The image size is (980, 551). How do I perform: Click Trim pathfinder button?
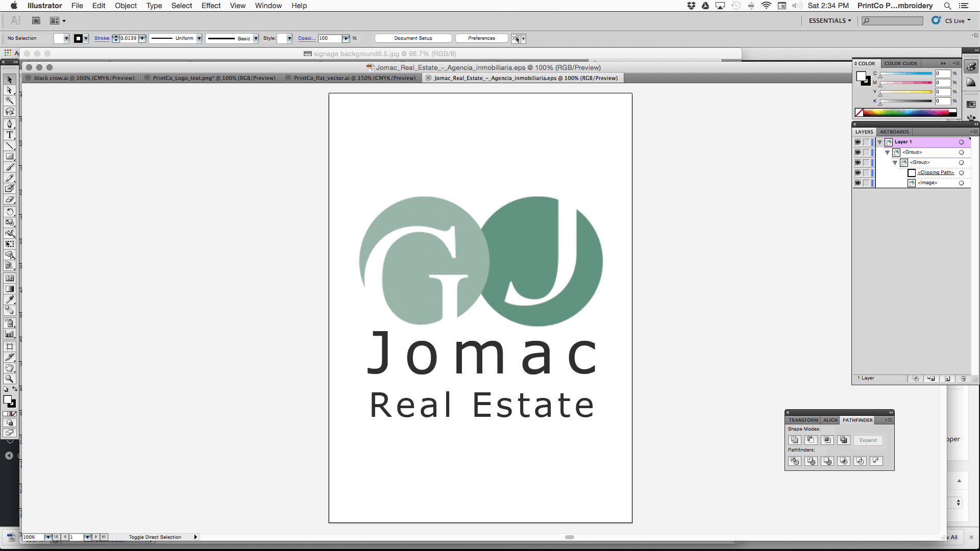811,461
